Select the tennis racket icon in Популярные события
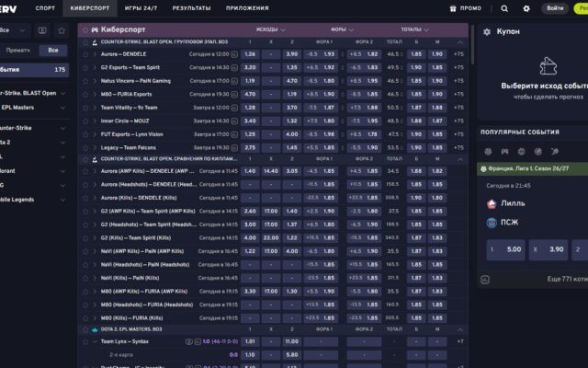Image resolution: width=588 pixels, height=368 pixels. pyautogui.click(x=555, y=151)
